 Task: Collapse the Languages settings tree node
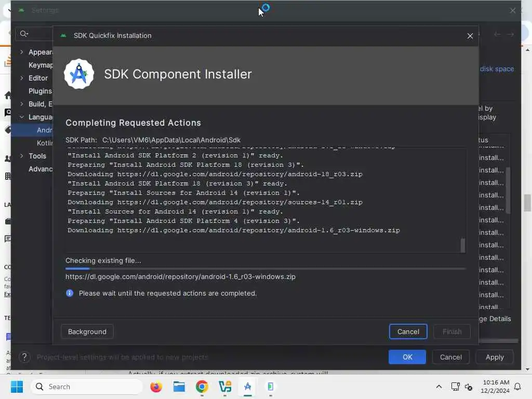(22, 117)
